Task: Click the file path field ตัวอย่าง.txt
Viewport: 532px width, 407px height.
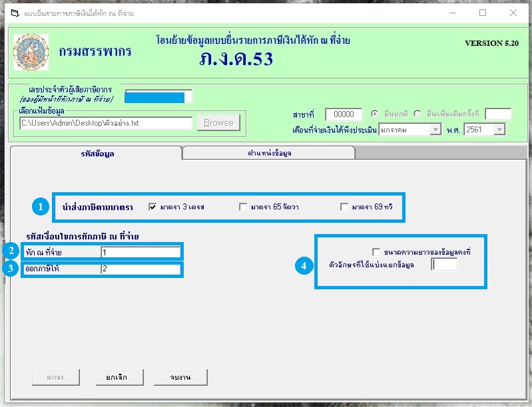Action: (106, 123)
